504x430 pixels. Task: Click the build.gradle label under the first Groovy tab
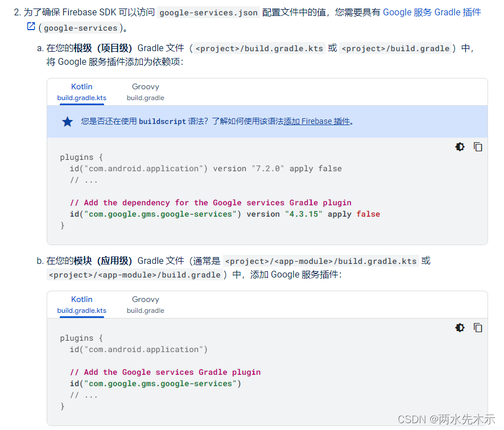[x=145, y=98]
